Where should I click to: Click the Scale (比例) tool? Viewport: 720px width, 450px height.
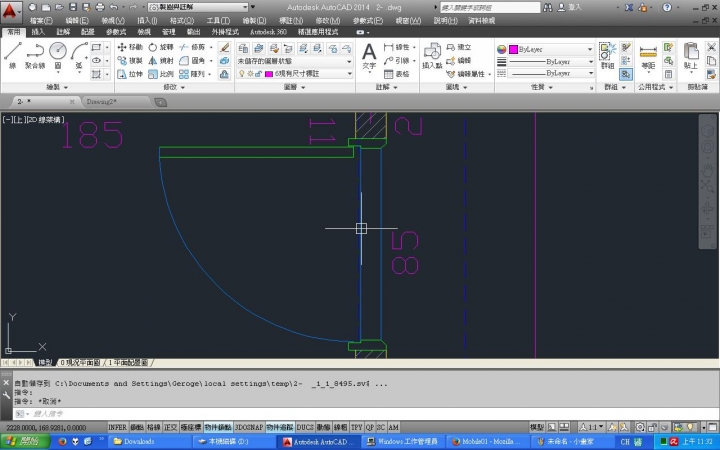click(x=161, y=73)
